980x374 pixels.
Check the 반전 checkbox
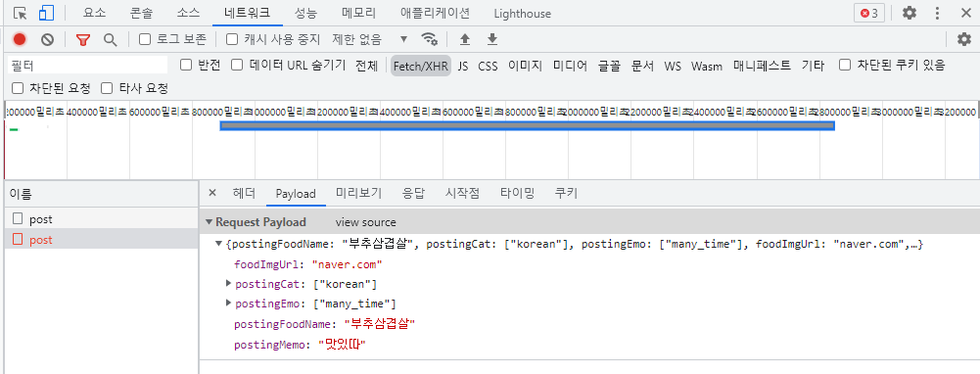point(186,65)
